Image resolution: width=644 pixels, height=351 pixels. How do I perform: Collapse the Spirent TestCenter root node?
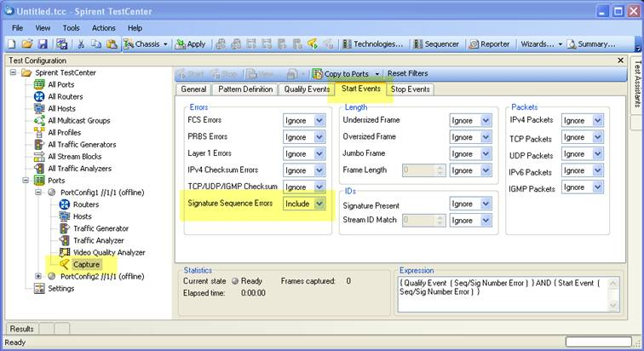tap(13, 72)
